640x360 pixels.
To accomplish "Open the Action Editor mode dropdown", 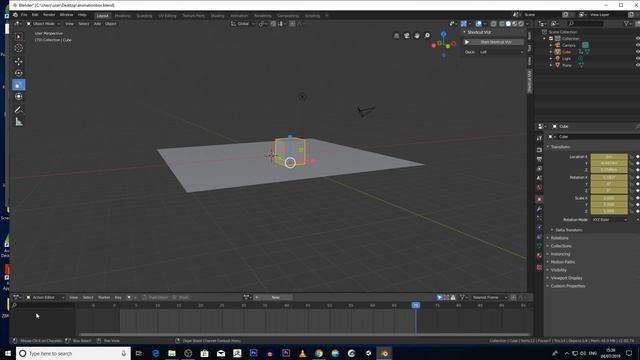I will (x=45, y=298).
